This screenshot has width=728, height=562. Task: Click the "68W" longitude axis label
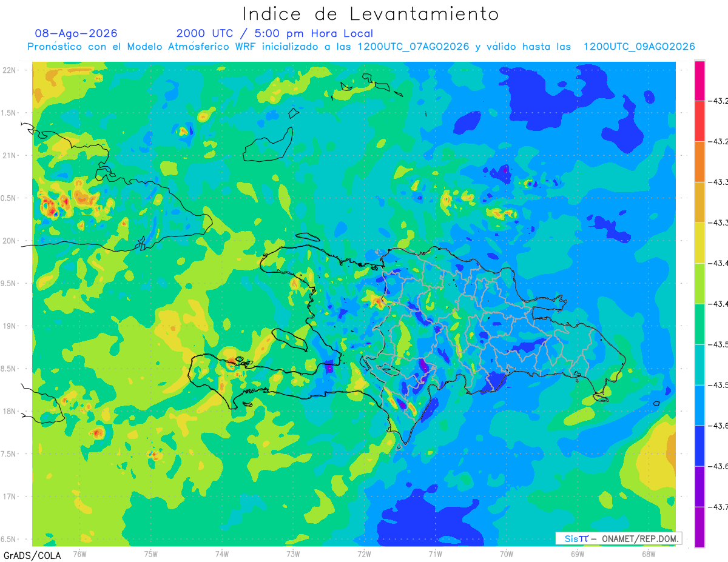point(649,553)
